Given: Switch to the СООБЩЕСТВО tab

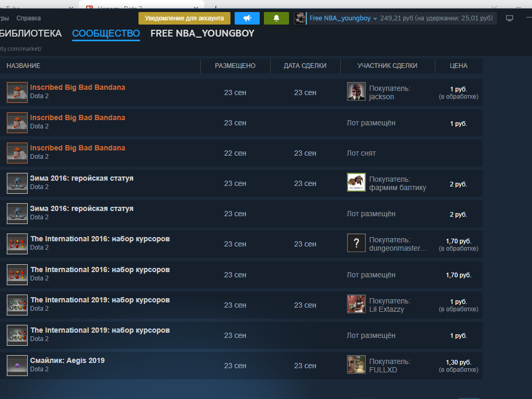Looking at the screenshot, I should (106, 33).
